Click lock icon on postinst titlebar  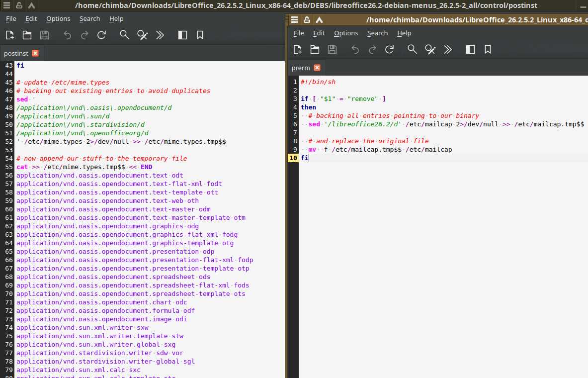click(x=19, y=5)
